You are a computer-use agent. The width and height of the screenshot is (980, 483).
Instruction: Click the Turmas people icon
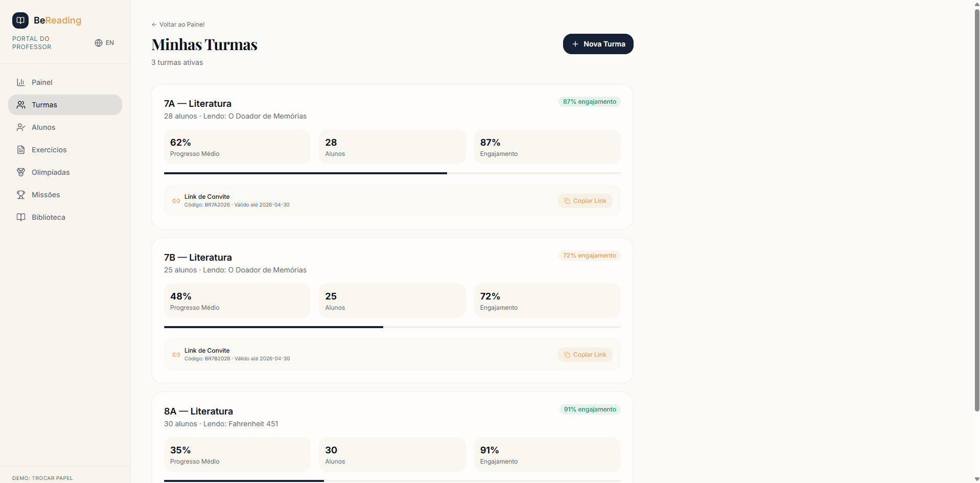point(21,105)
